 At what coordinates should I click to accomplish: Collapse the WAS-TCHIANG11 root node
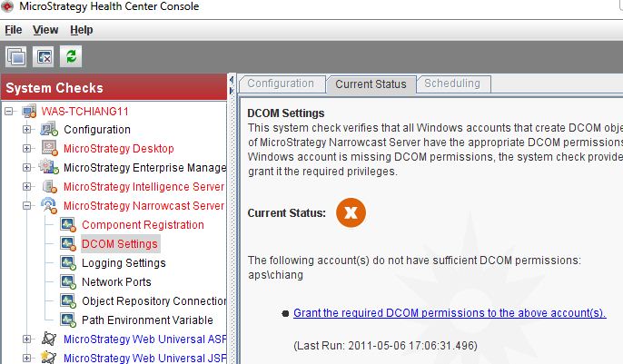click(x=10, y=112)
